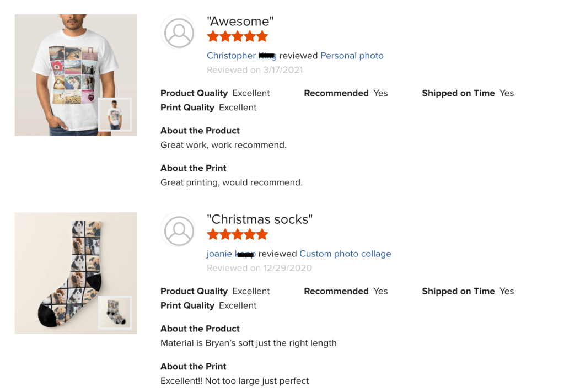Click the "Great printing, would recommend." text
564x392 pixels.
232,182
